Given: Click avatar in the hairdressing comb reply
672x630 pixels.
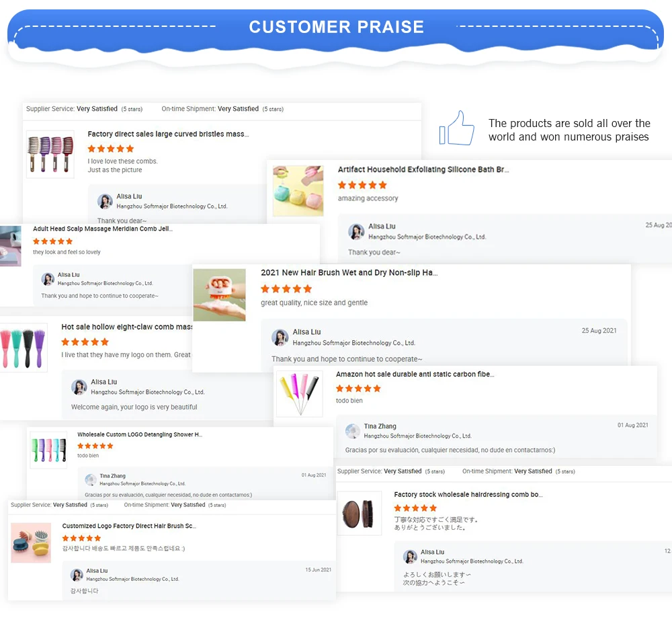Looking at the screenshot, I should pos(410,557).
